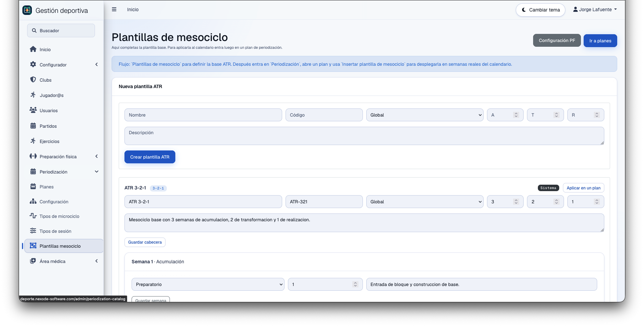
Task: Click the Configuración sitemap icon
Action: 33,201
